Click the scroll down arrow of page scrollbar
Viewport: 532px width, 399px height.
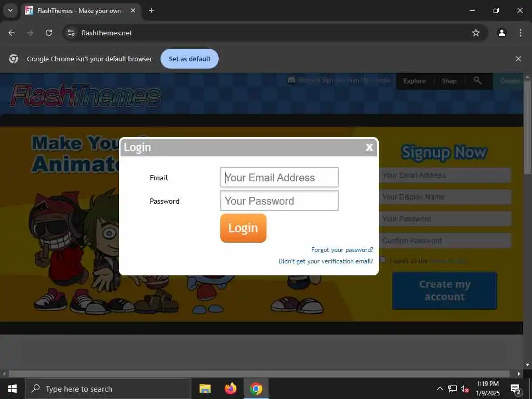pyautogui.click(x=527, y=365)
